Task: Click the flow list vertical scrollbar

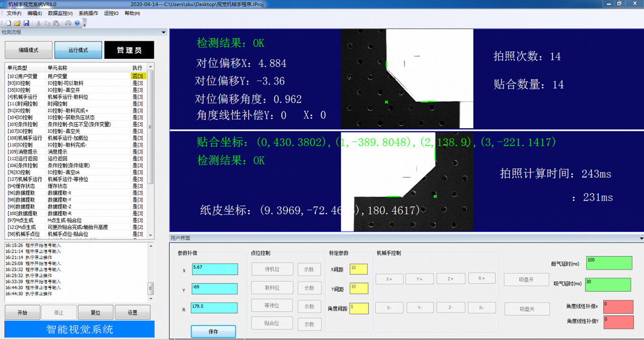Action: click(x=151, y=151)
